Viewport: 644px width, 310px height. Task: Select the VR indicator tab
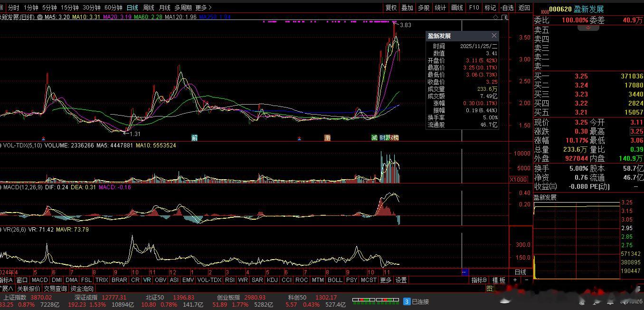pyautogui.click(x=147, y=280)
